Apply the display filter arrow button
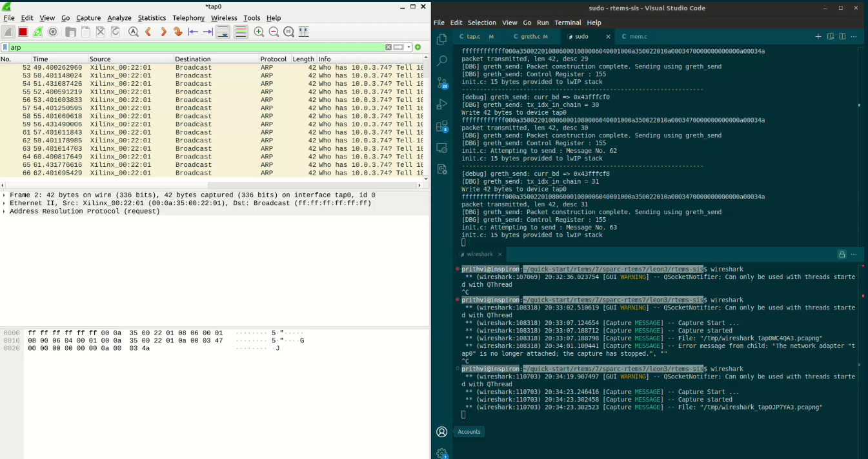 (x=399, y=47)
